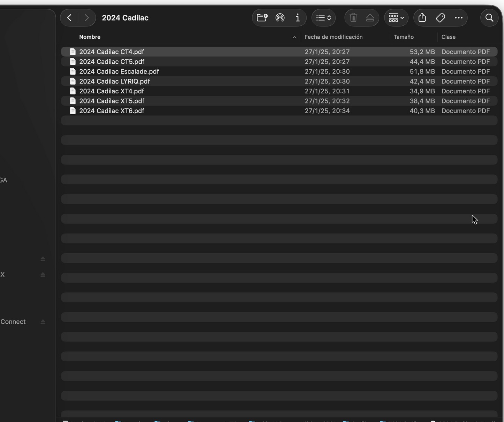Open the search field magnifier
This screenshot has height=422, width=504.
489,18
